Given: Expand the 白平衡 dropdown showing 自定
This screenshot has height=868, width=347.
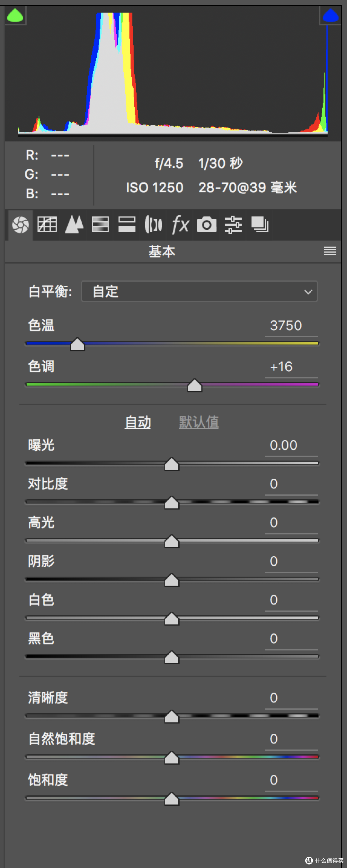Looking at the screenshot, I should coord(200,291).
